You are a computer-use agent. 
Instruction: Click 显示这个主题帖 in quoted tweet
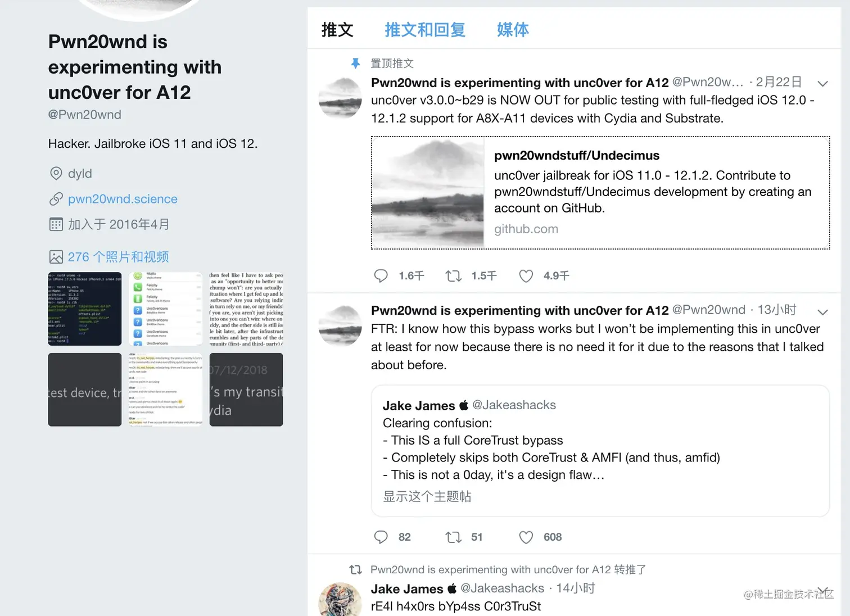(427, 496)
